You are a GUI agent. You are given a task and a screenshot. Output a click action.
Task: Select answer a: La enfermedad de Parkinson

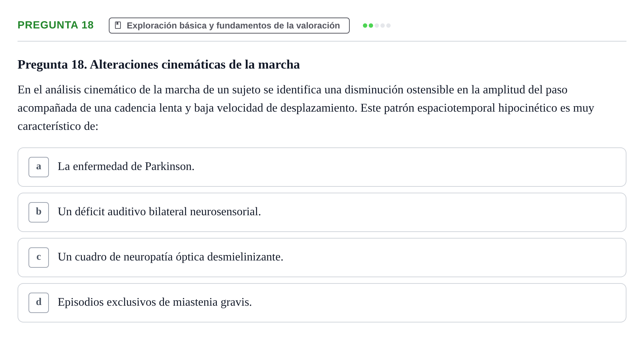pos(322,167)
